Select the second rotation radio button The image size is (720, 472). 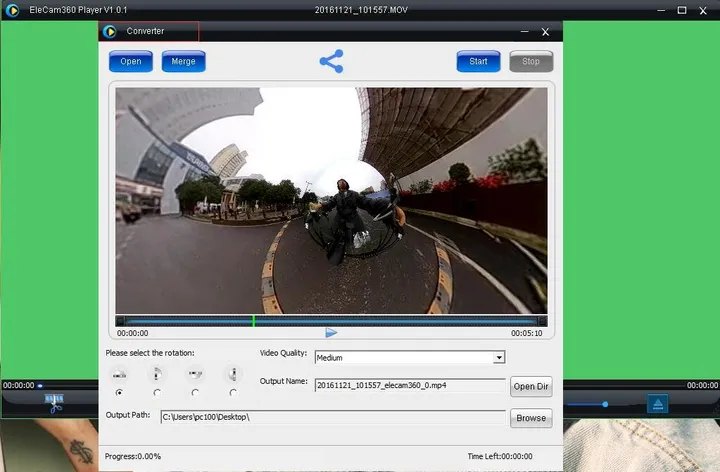[157, 393]
